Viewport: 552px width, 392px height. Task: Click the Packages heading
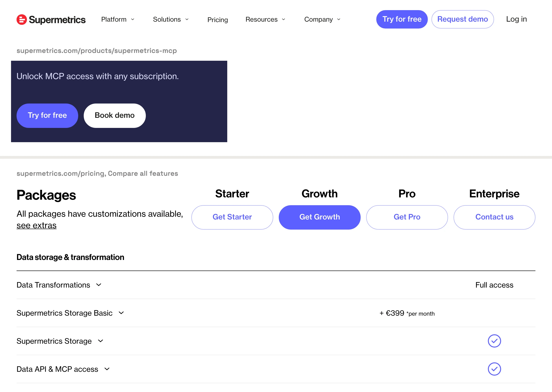[x=46, y=195]
